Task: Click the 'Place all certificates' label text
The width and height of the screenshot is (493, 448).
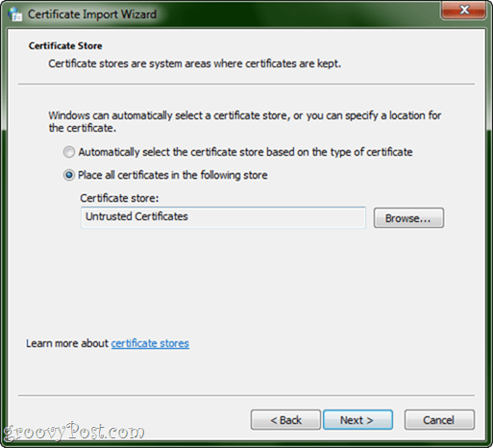Action: [173, 175]
